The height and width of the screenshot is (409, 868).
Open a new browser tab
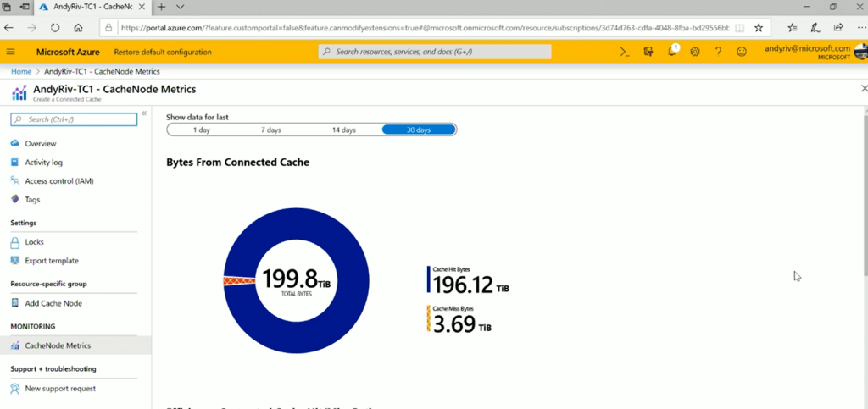[x=162, y=7]
